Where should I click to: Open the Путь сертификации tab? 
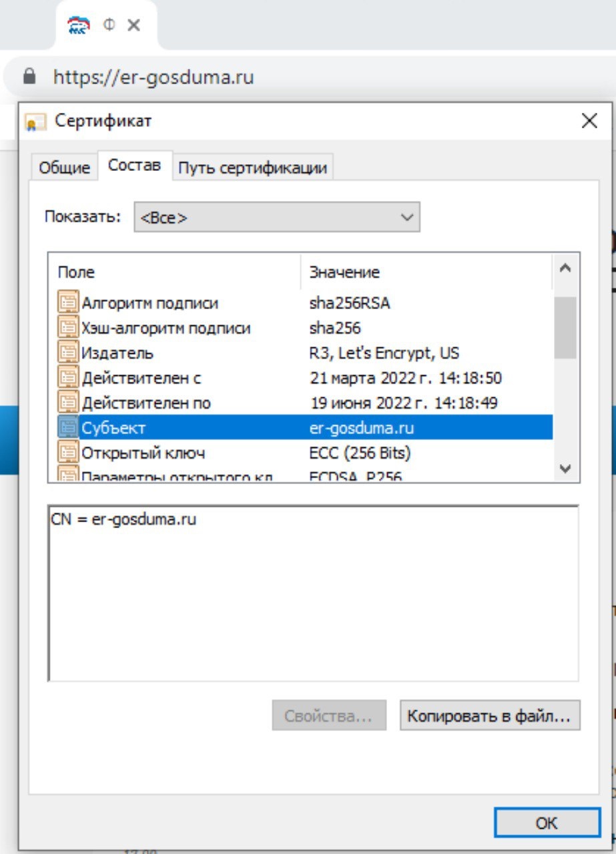point(252,167)
